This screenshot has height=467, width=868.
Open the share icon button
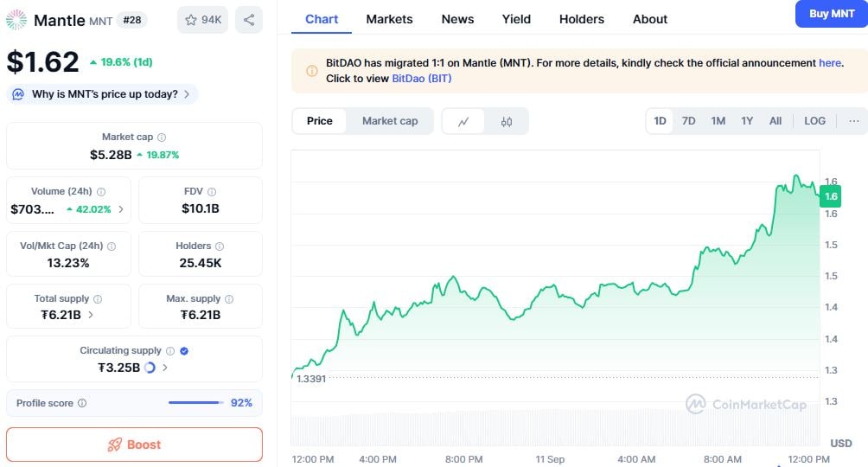[249, 20]
